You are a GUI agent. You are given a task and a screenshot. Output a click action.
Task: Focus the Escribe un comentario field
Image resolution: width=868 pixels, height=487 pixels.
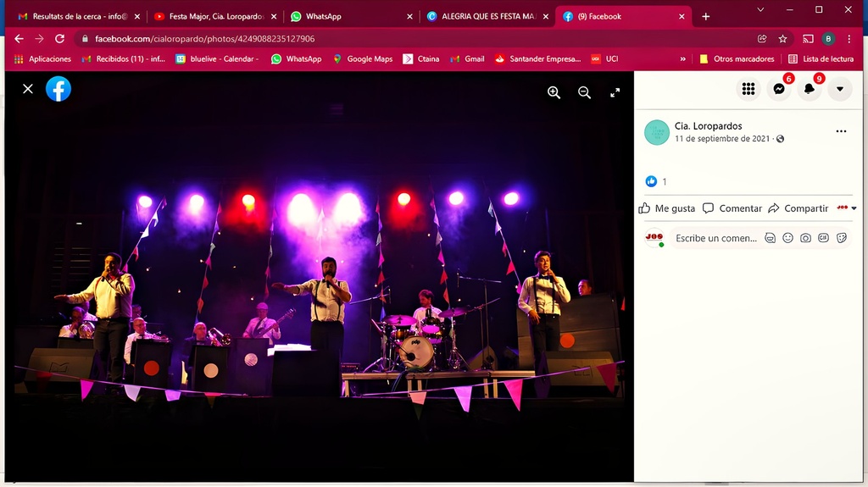715,238
